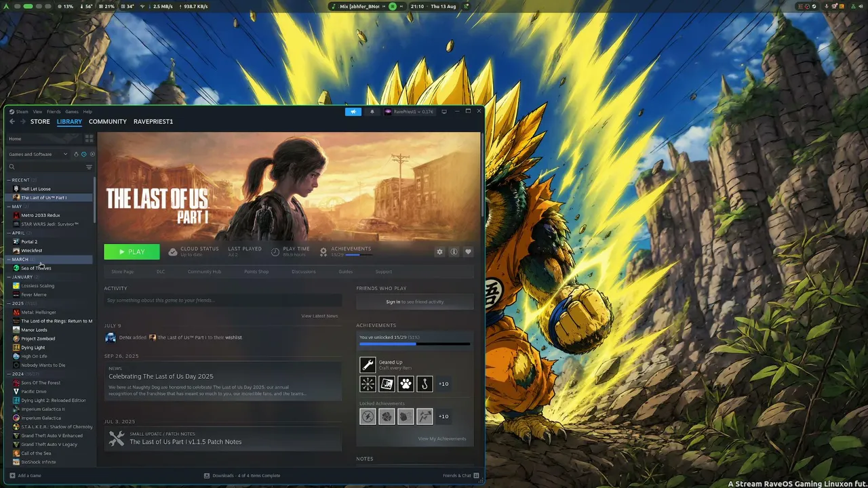Open the View menu
The width and height of the screenshot is (868, 488).
click(x=38, y=112)
